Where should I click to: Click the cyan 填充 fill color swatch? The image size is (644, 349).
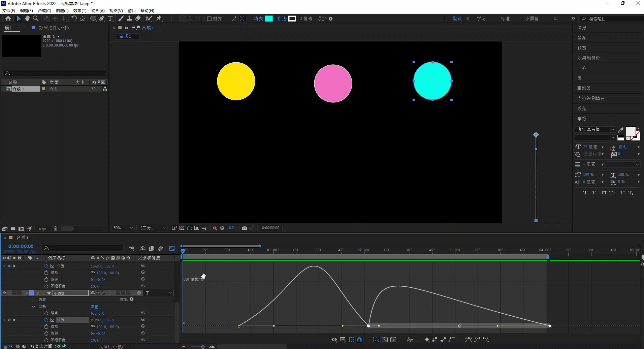tap(269, 19)
